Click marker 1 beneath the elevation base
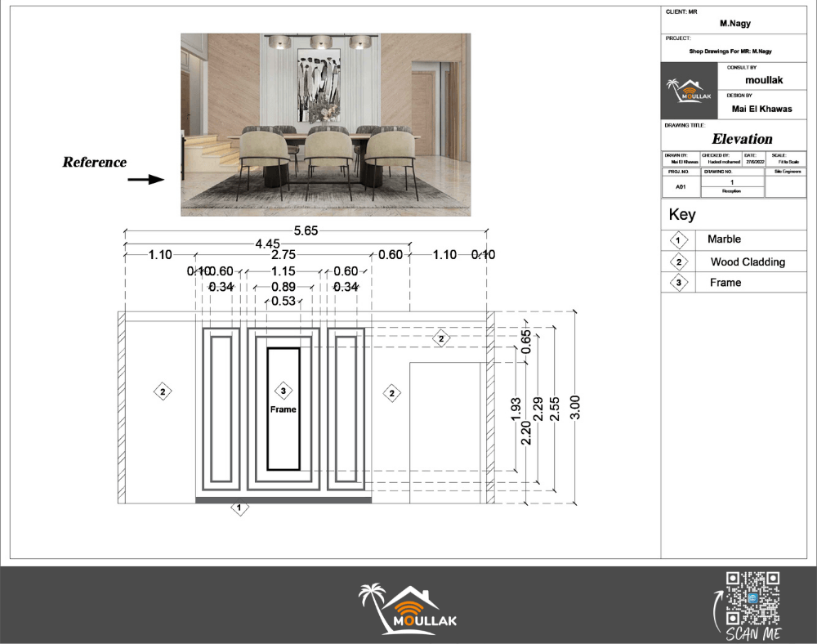This screenshot has width=817, height=644. pyautogui.click(x=240, y=508)
